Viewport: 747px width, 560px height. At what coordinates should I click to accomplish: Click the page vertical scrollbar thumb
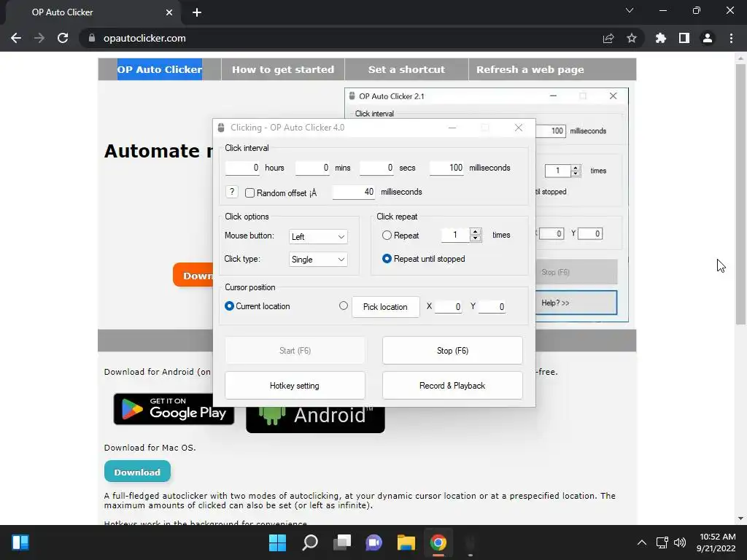pyautogui.click(x=740, y=194)
